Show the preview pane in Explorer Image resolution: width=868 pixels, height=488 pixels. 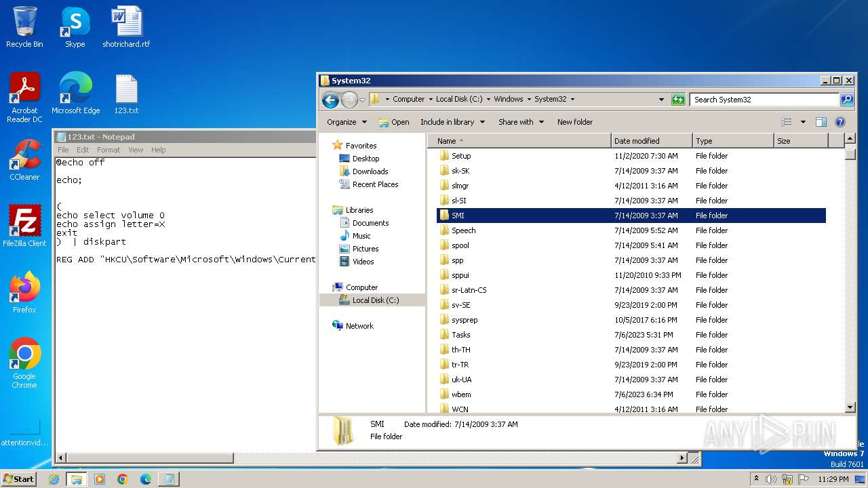(x=821, y=122)
